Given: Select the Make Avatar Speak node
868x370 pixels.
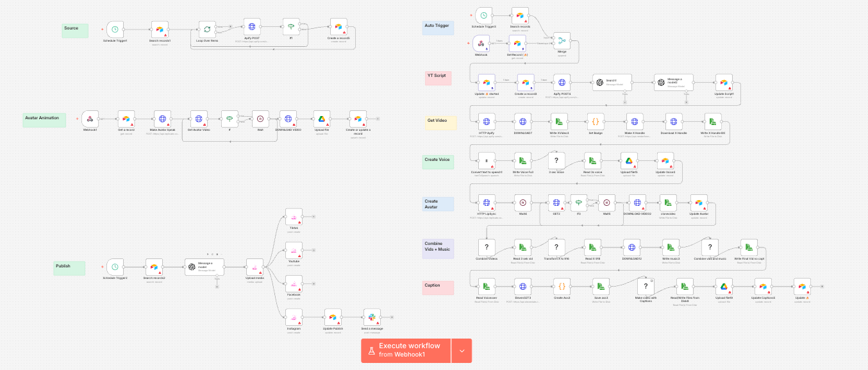Looking at the screenshot, I should (x=163, y=119).
